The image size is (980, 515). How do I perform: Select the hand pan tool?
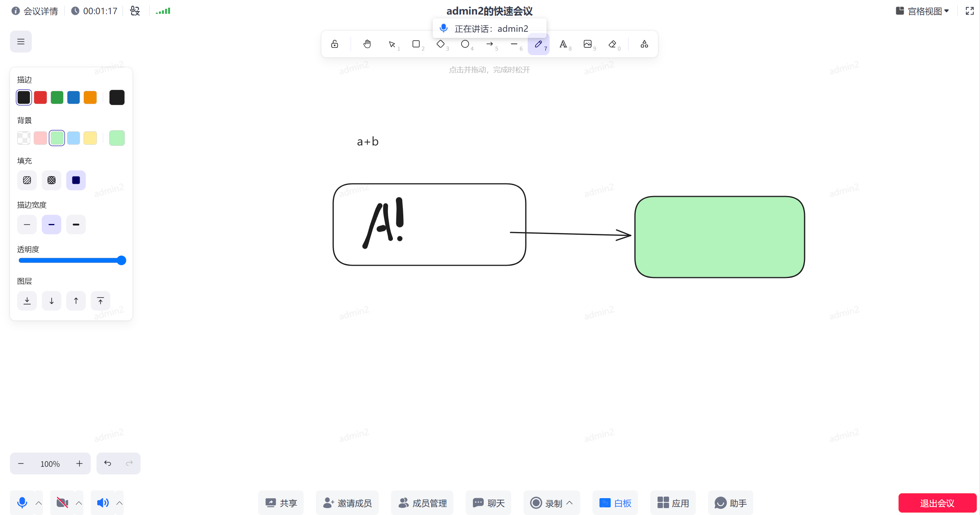click(367, 44)
